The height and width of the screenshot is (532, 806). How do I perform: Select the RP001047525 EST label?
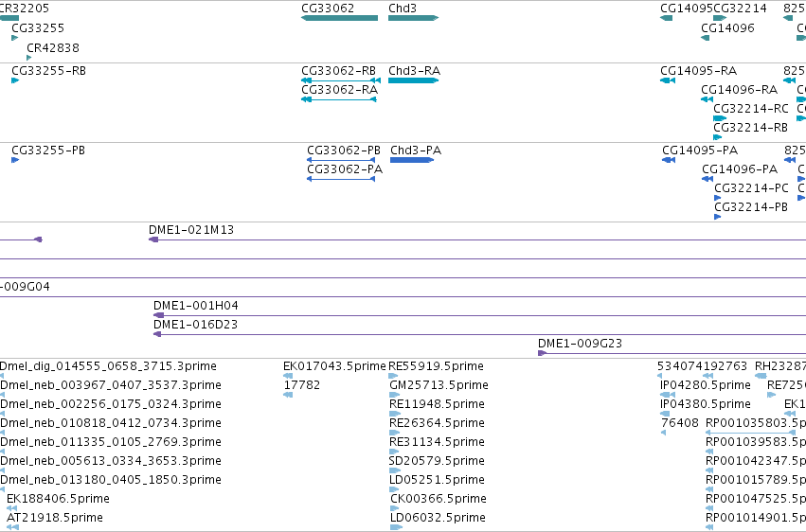click(x=756, y=499)
